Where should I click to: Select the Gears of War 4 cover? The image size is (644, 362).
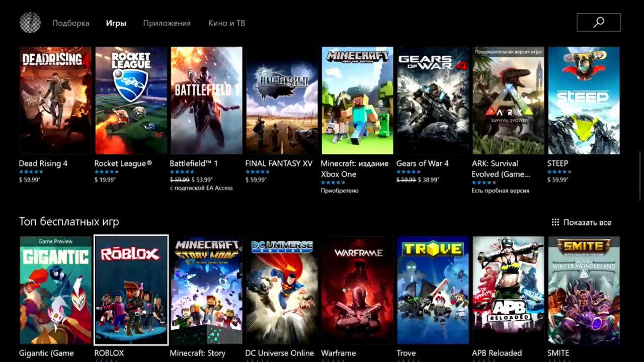coord(433,101)
